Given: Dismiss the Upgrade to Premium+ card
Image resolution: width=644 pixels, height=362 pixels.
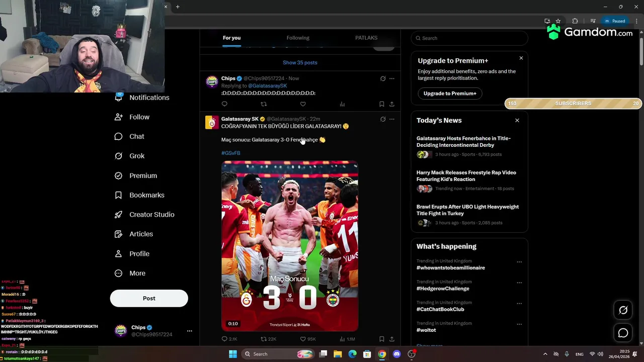Looking at the screenshot, I should (521, 58).
